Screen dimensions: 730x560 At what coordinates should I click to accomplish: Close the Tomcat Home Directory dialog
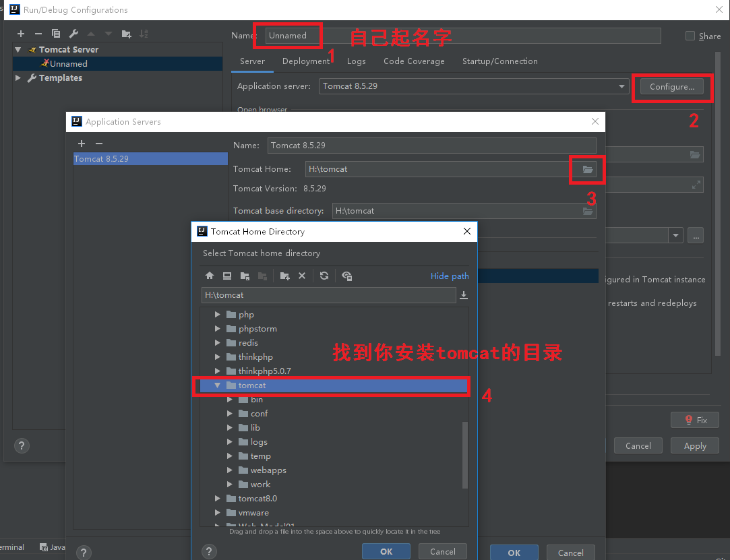tap(467, 231)
